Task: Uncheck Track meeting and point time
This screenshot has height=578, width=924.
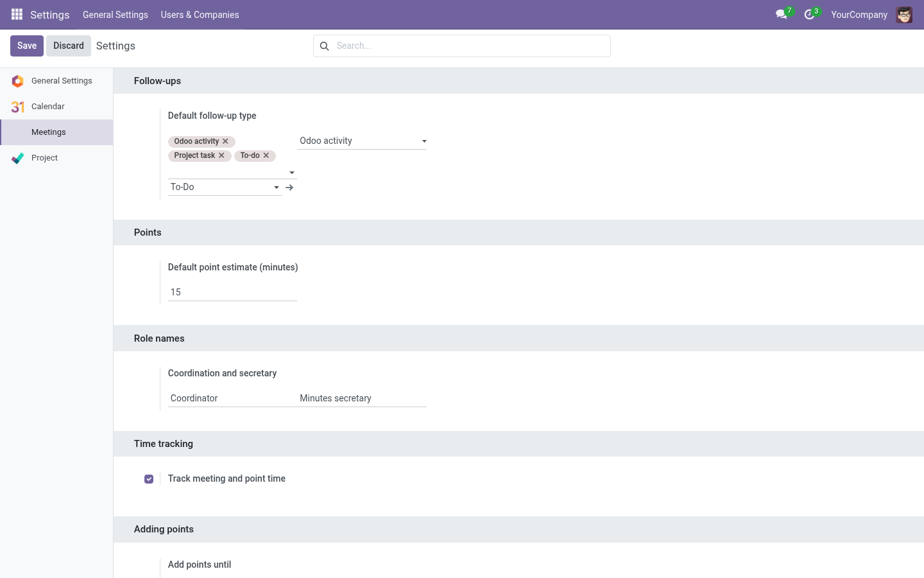Action: pyautogui.click(x=149, y=479)
